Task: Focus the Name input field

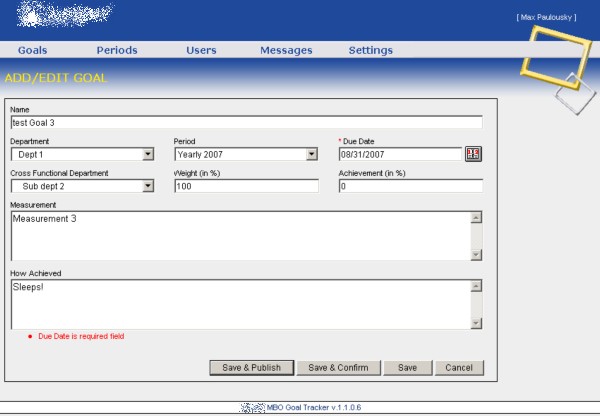Action: click(246, 123)
